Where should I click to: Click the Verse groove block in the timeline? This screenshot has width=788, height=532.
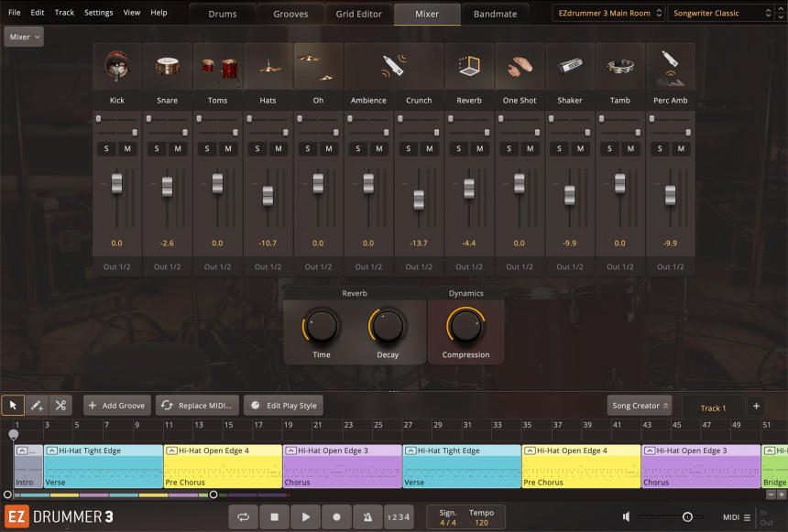click(101, 467)
